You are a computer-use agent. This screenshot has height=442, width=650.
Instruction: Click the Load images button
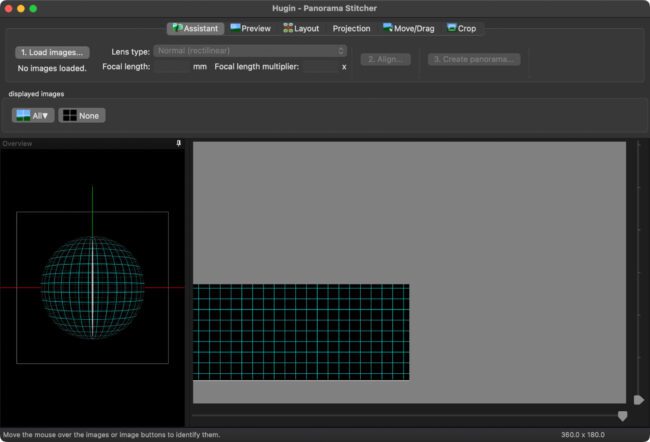pos(52,52)
